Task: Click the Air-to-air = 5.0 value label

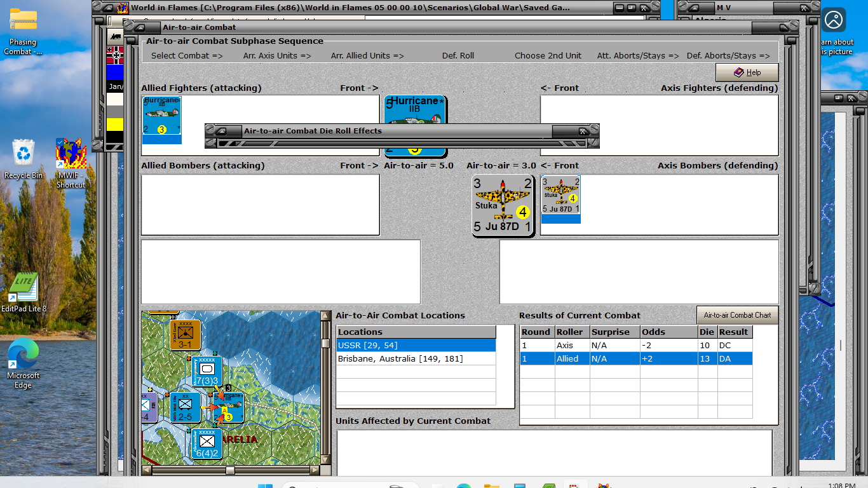Action: [x=419, y=166]
